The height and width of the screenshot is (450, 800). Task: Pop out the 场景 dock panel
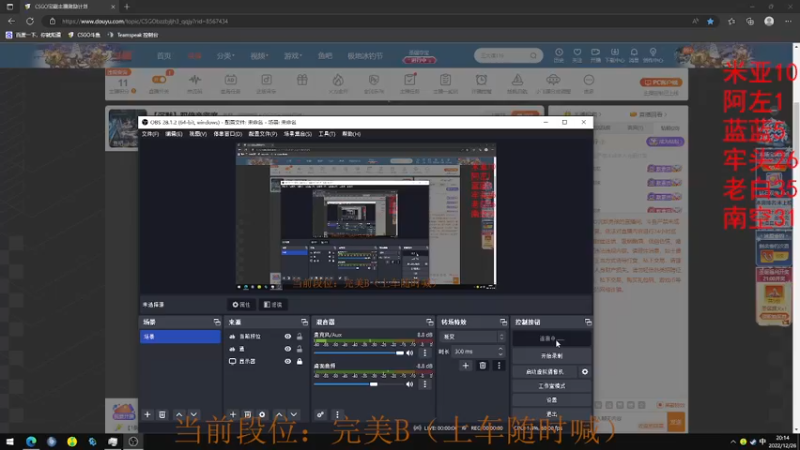[x=217, y=322]
